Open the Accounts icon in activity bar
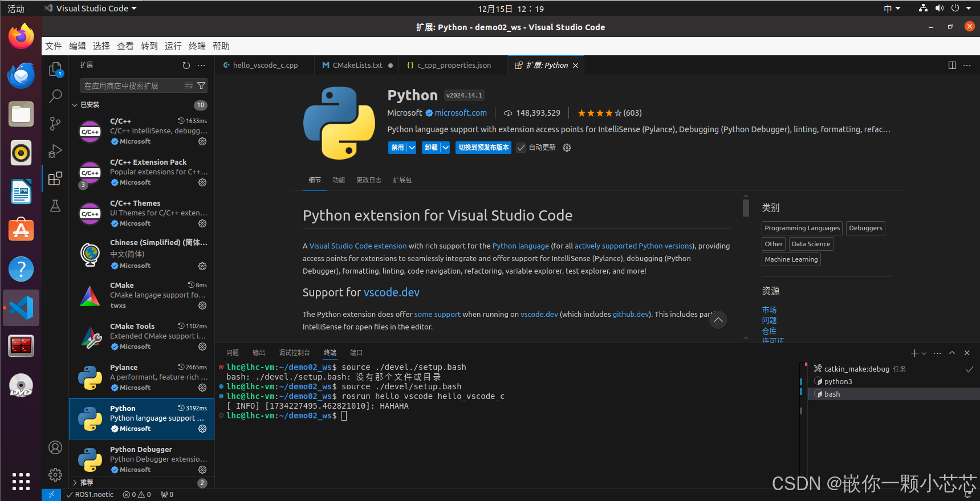The height and width of the screenshot is (501, 980). pos(55,447)
